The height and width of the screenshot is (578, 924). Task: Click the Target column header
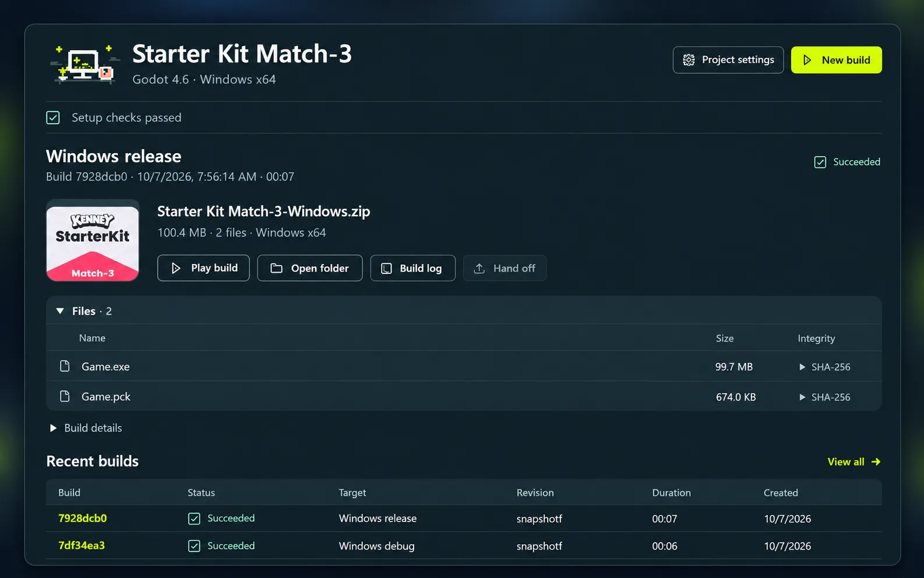pyautogui.click(x=352, y=493)
